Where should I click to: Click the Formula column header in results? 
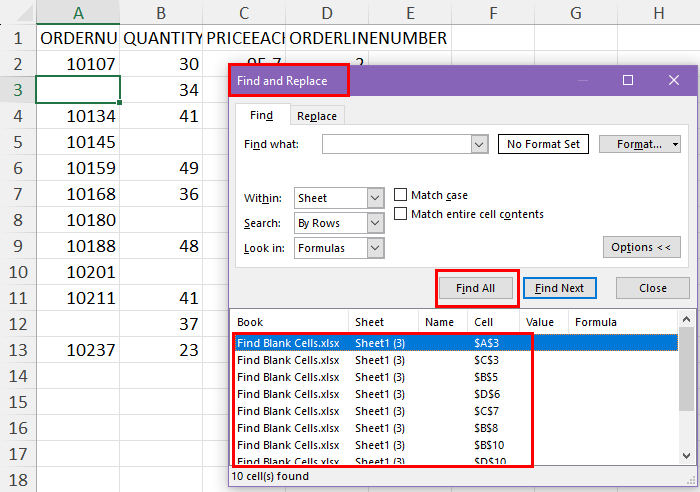[x=623, y=322]
